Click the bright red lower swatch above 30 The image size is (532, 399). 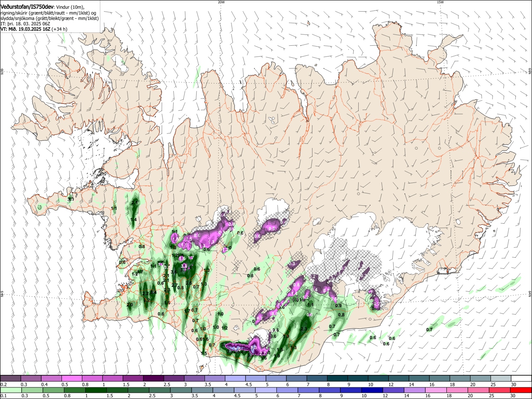pyautogui.click(x=521, y=390)
